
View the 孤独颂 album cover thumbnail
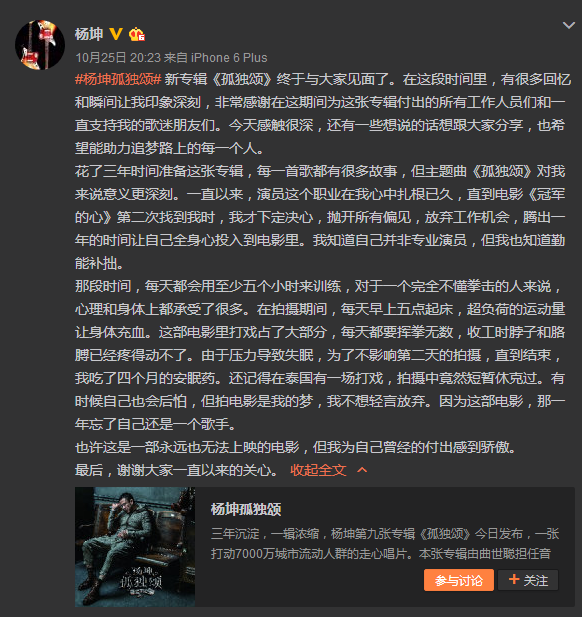(135, 547)
